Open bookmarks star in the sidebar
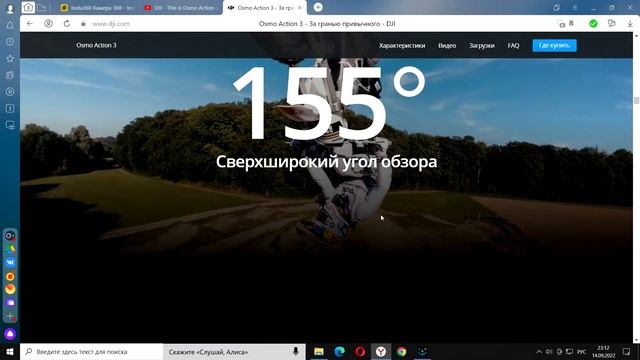The width and height of the screenshot is (640, 360). click(10, 58)
